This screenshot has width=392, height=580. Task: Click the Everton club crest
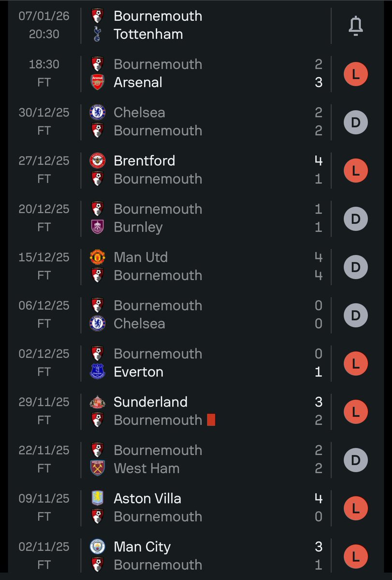click(x=98, y=372)
